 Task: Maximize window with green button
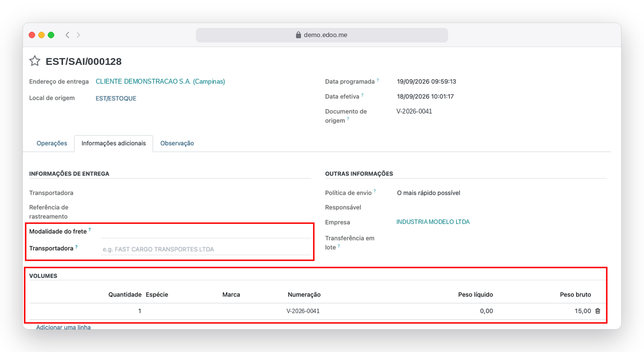click(x=51, y=35)
